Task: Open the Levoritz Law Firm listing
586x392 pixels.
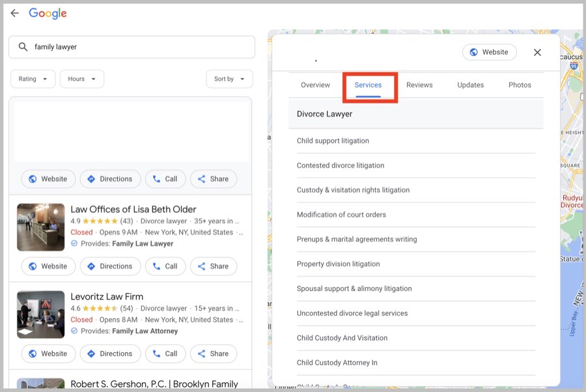Action: tap(107, 297)
